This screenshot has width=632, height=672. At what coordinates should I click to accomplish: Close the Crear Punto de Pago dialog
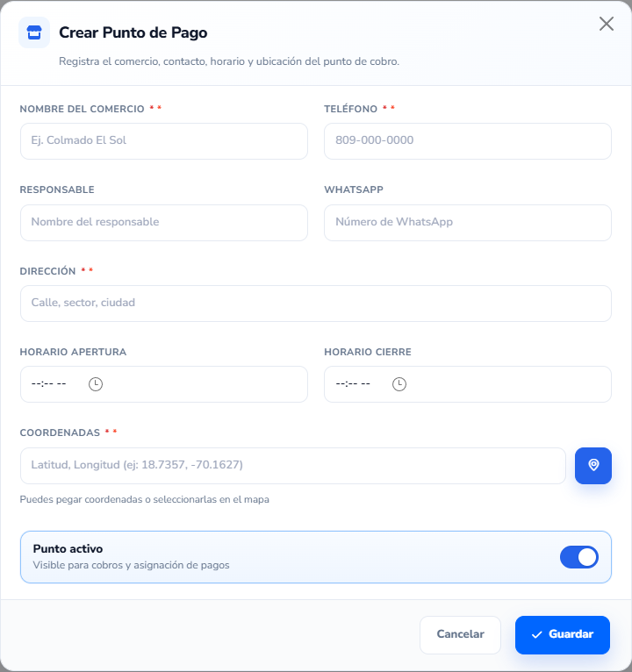coord(607,24)
